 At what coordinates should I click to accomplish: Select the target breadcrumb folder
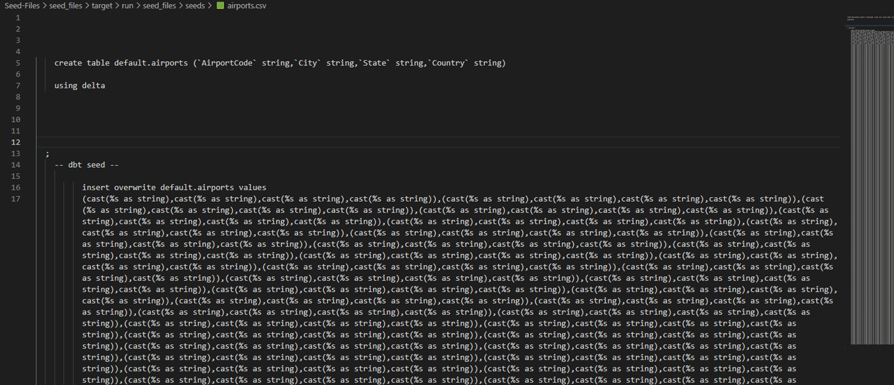point(102,6)
